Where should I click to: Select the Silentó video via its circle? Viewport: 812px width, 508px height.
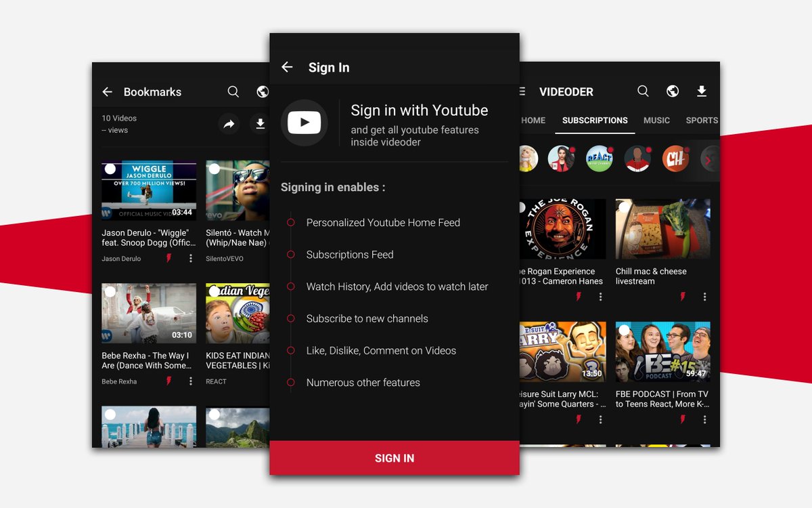pyautogui.click(x=214, y=169)
